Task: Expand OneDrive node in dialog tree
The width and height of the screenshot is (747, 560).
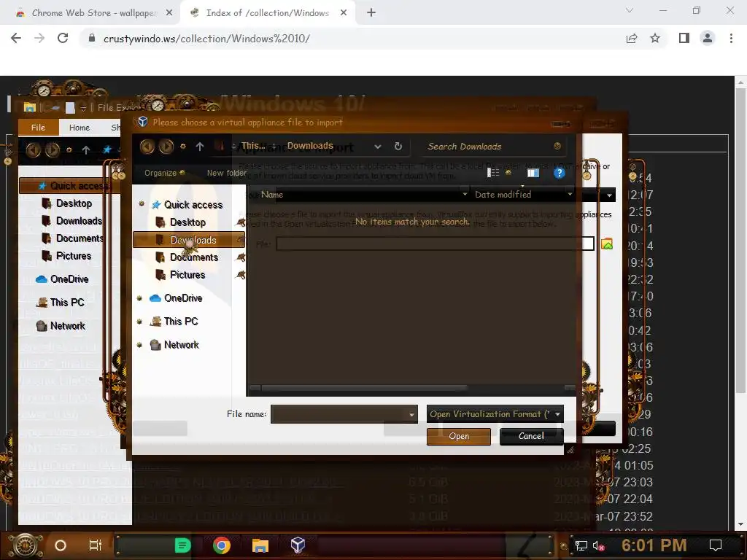Action: [x=139, y=298]
